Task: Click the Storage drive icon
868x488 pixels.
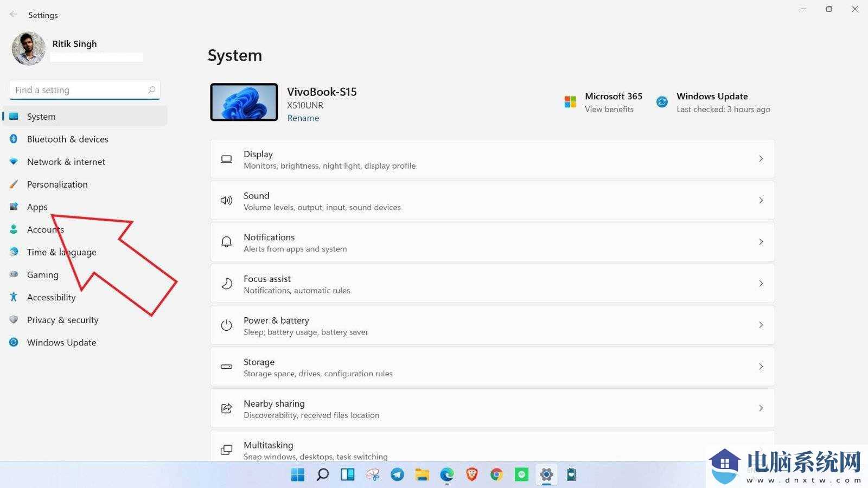Action: pyautogui.click(x=227, y=367)
